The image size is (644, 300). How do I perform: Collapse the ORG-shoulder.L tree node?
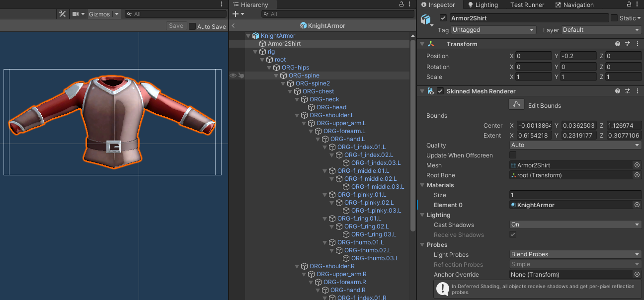(298, 115)
